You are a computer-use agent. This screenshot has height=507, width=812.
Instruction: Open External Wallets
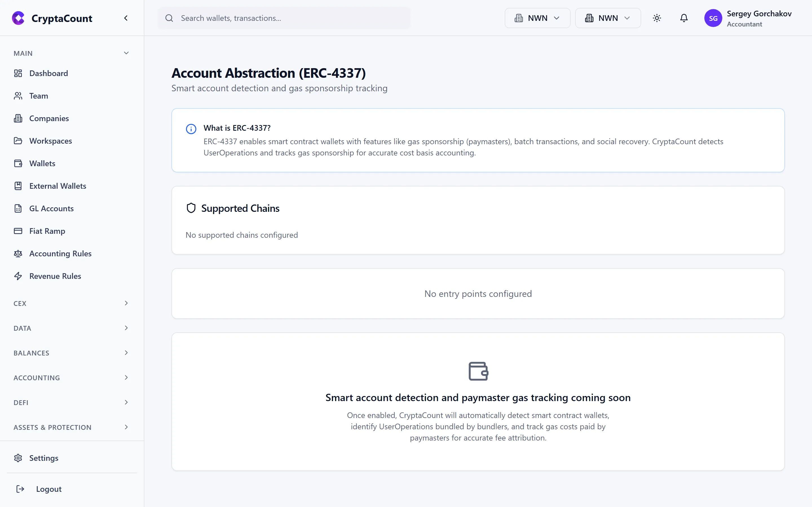coord(58,186)
